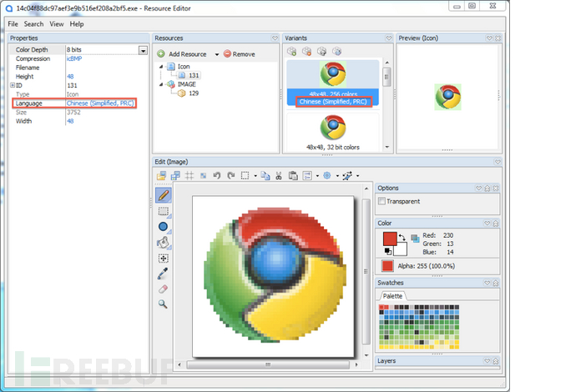Click the Add Resource button
Image resolution: width=576 pixels, height=392 pixels.
pyautogui.click(x=182, y=54)
